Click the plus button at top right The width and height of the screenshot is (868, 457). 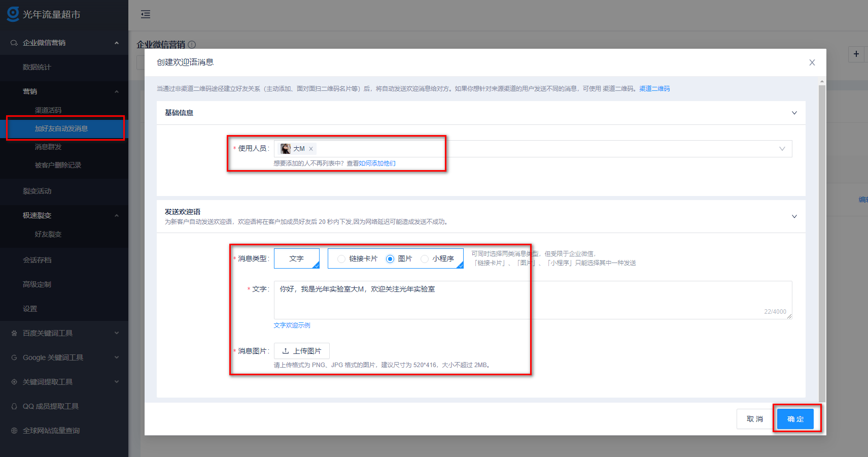pos(856,54)
